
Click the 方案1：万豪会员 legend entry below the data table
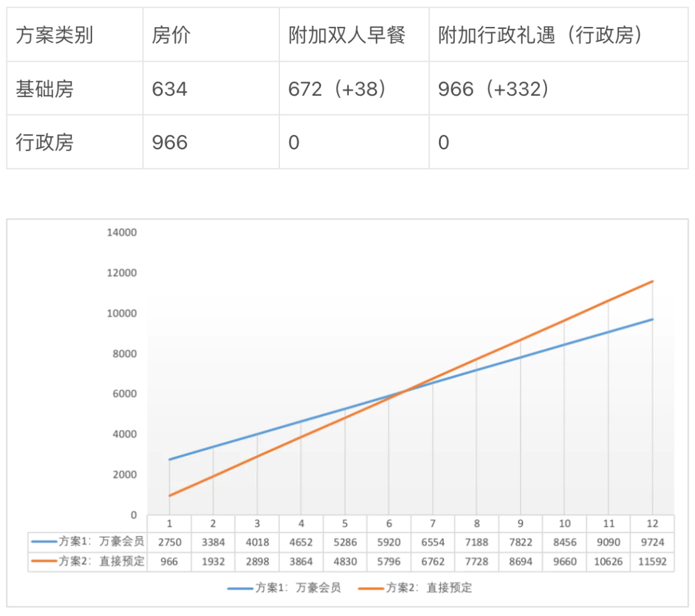284,588
